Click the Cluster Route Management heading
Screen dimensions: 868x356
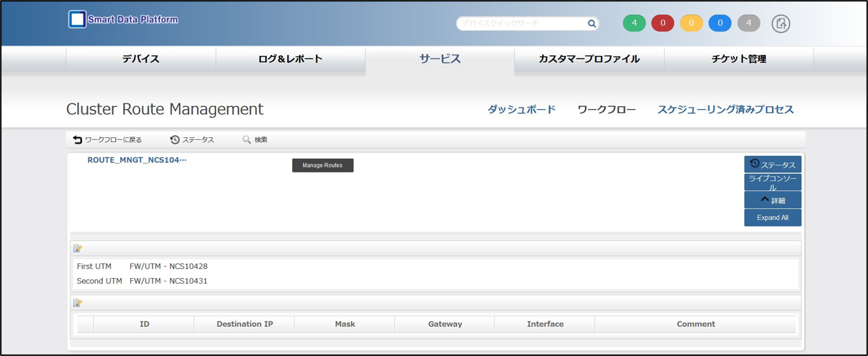point(165,109)
